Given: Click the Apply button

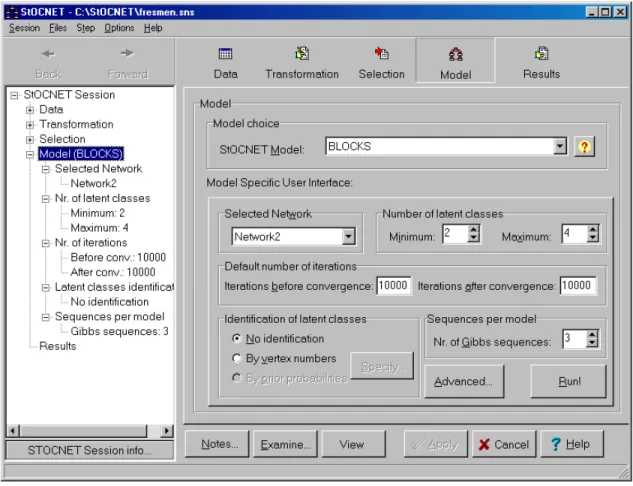Looking at the screenshot, I should click(x=436, y=444).
